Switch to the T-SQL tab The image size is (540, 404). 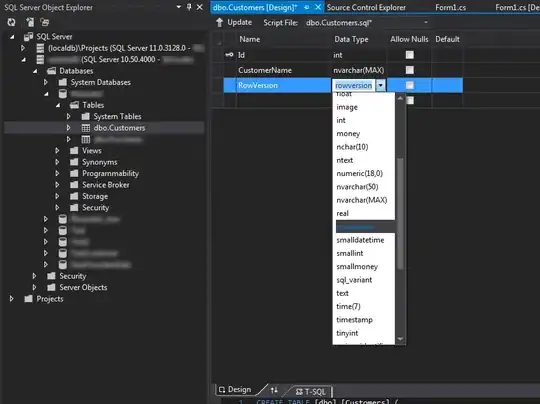click(x=311, y=392)
